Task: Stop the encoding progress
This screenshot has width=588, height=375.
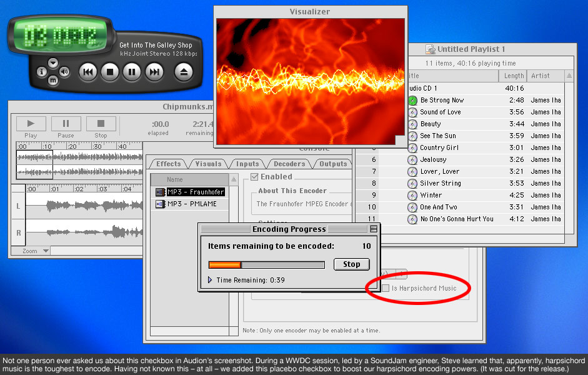Action: click(x=351, y=264)
